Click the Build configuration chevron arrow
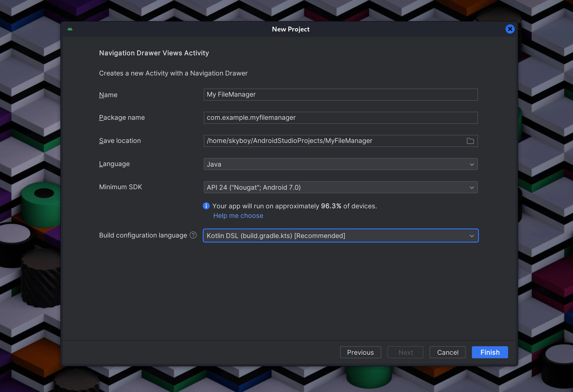The width and height of the screenshot is (573, 392). pyautogui.click(x=472, y=236)
